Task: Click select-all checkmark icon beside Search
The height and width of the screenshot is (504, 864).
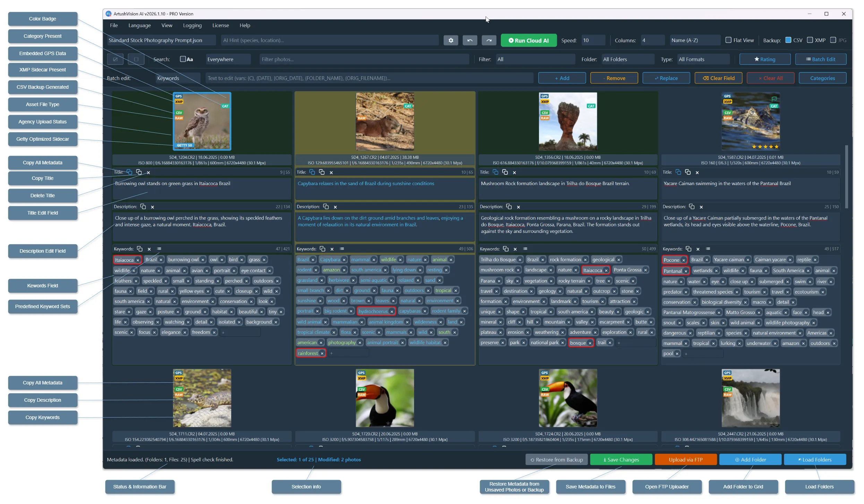Action: pos(115,59)
